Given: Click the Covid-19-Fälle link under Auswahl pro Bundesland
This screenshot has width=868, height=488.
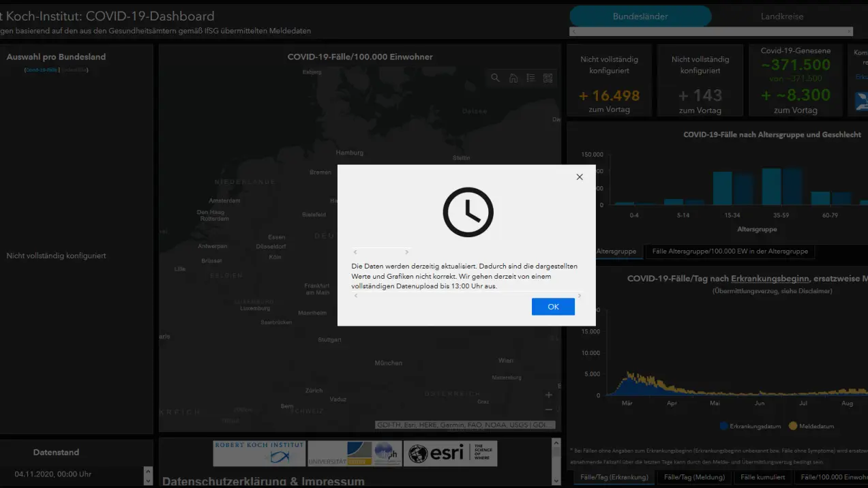Looking at the screenshot, I should point(41,70).
